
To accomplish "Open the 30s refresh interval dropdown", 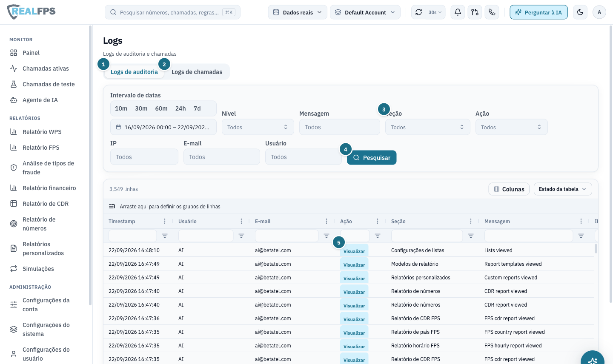I will 435,12.
